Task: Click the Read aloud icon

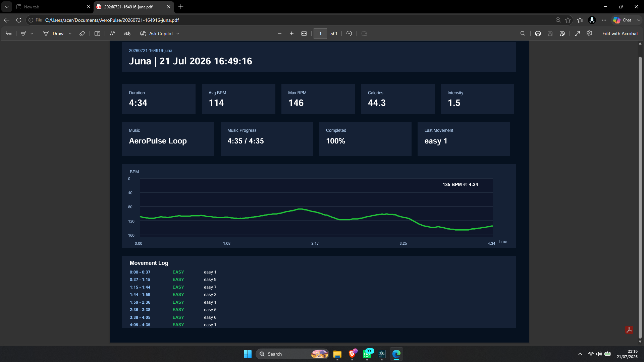Action: tap(112, 34)
